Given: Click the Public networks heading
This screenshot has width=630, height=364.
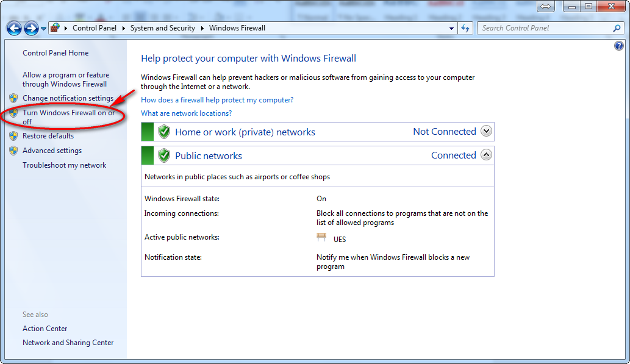Looking at the screenshot, I should click(209, 155).
